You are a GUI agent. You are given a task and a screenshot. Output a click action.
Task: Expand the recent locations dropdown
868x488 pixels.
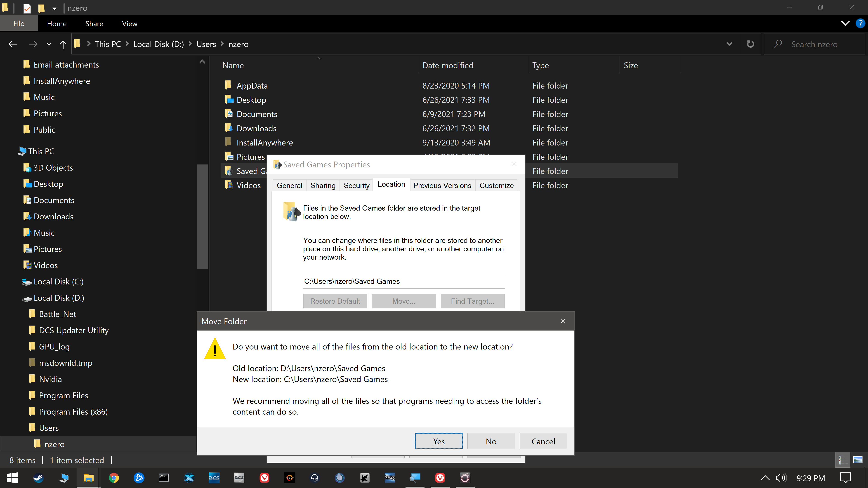pos(49,44)
